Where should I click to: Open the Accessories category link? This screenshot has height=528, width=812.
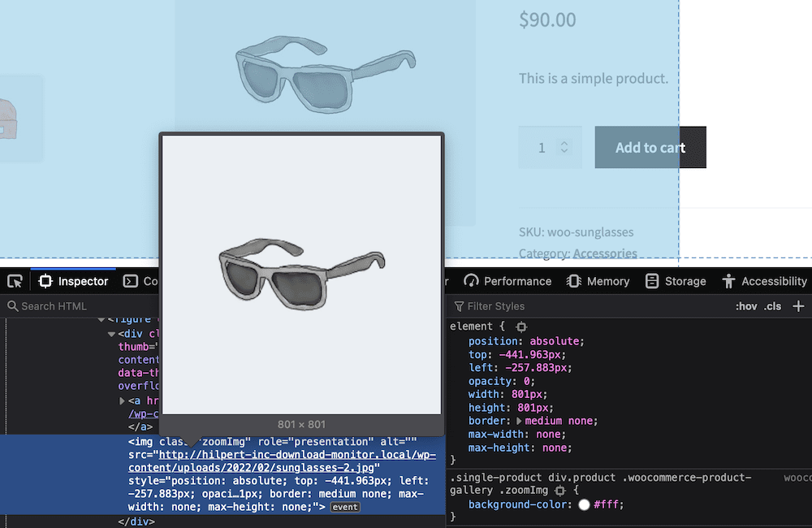[x=605, y=253]
